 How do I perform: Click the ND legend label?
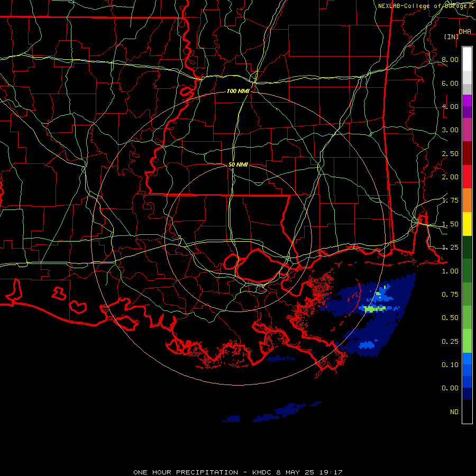pos(454,412)
